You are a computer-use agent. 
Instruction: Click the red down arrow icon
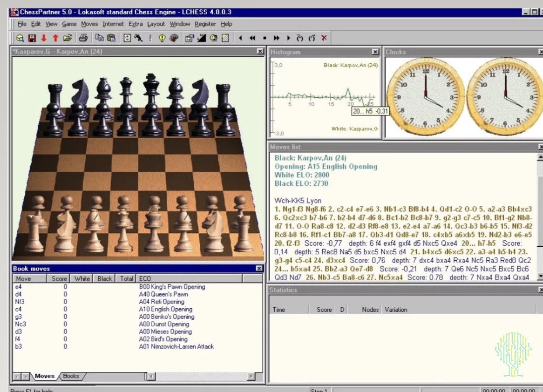point(44,38)
